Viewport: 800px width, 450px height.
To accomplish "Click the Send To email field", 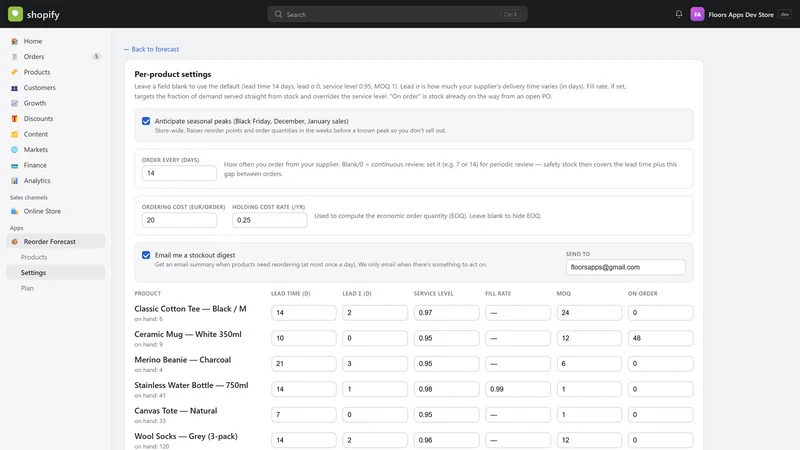I will pos(626,267).
